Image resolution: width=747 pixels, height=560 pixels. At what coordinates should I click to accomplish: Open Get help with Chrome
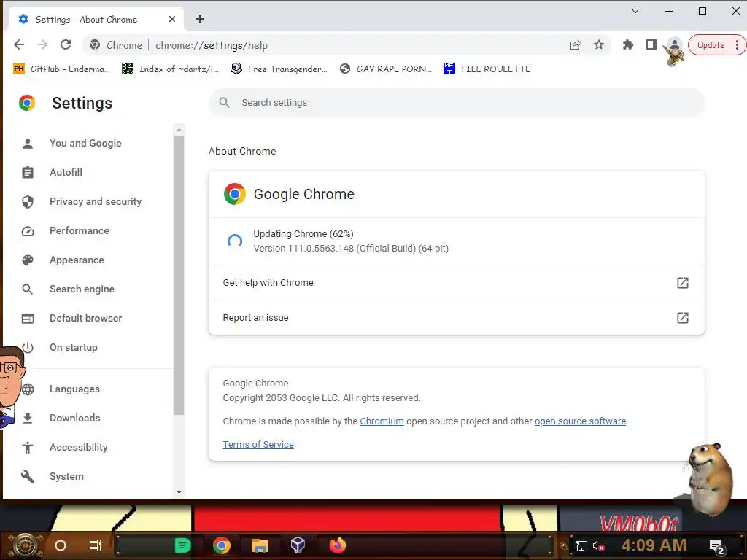pos(457,283)
